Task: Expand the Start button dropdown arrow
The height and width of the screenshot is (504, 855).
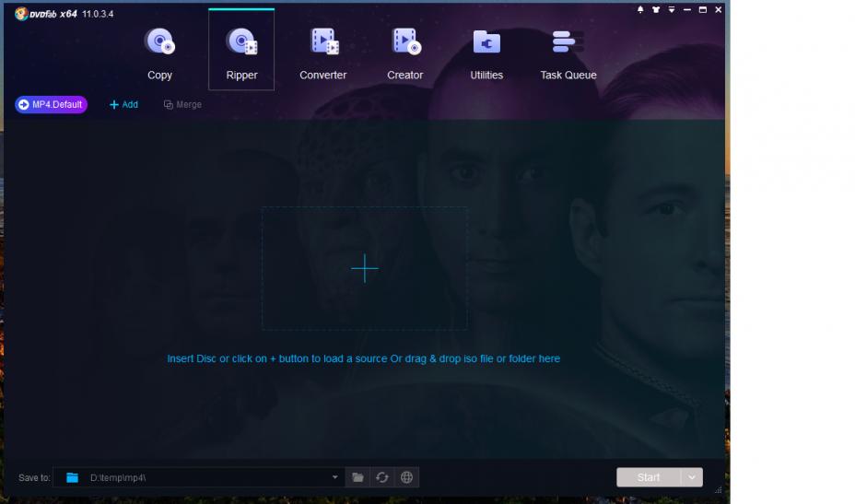Action: coord(692,477)
